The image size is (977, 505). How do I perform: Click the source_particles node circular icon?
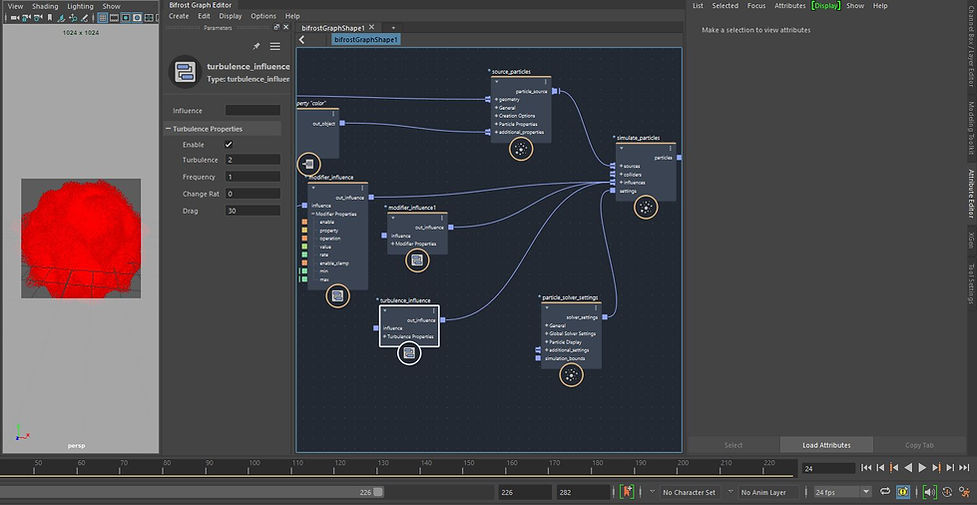click(x=521, y=150)
